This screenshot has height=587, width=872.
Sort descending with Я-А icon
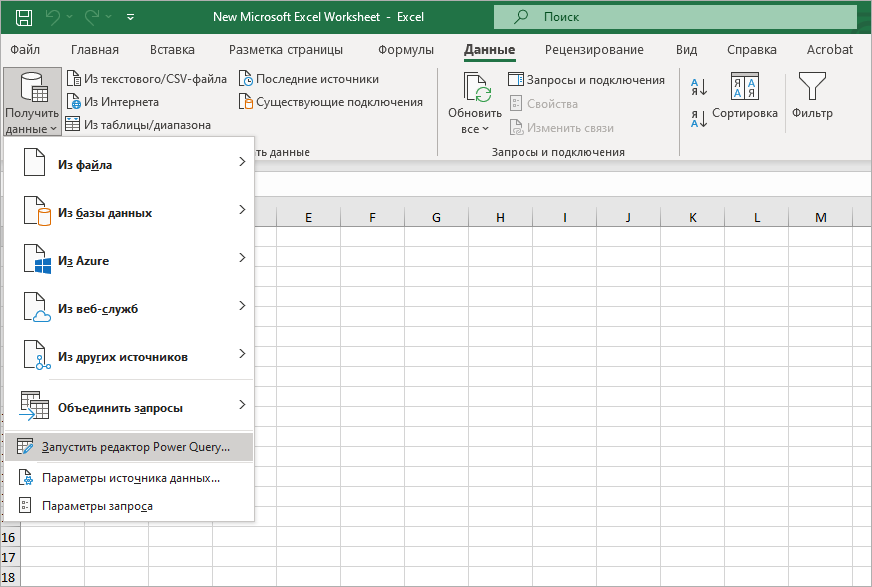coord(699,118)
